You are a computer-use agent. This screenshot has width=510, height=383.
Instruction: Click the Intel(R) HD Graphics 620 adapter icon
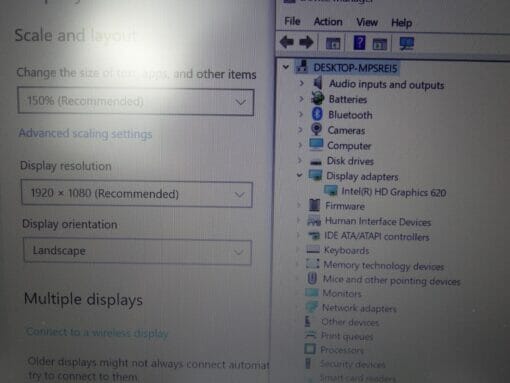(331, 191)
